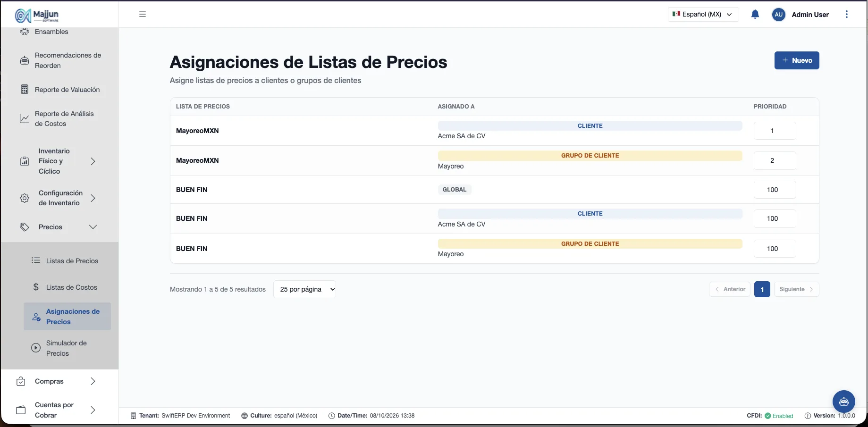Click the Culture globe icon in footer
Image resolution: width=868 pixels, height=427 pixels.
pyautogui.click(x=244, y=416)
